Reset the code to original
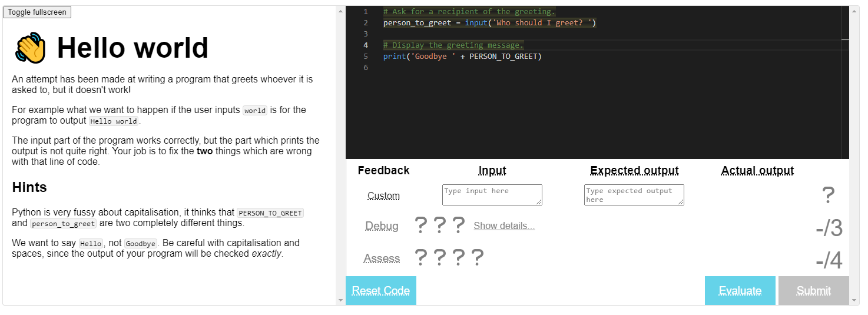 [381, 291]
